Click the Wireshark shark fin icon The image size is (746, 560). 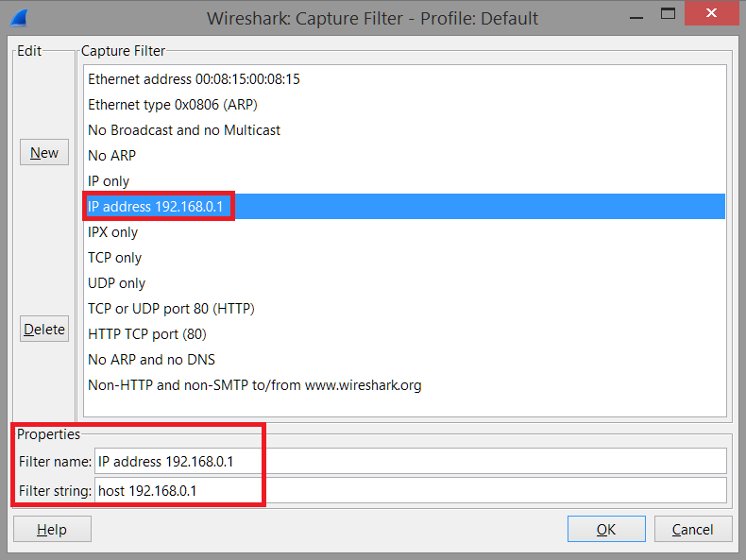point(20,18)
